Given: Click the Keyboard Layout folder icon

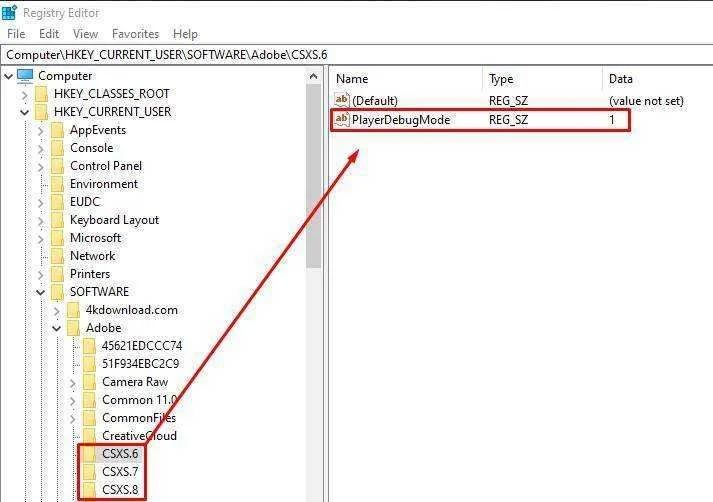Looking at the screenshot, I should tap(57, 220).
